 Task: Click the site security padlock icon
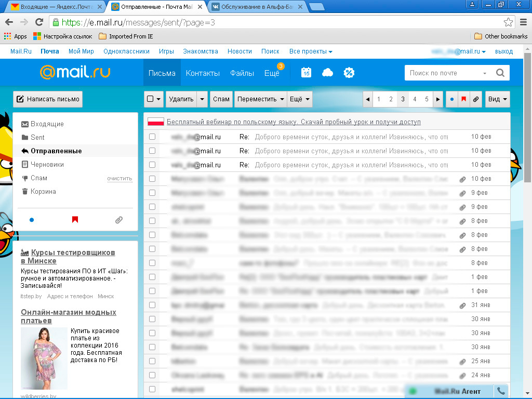click(x=56, y=22)
